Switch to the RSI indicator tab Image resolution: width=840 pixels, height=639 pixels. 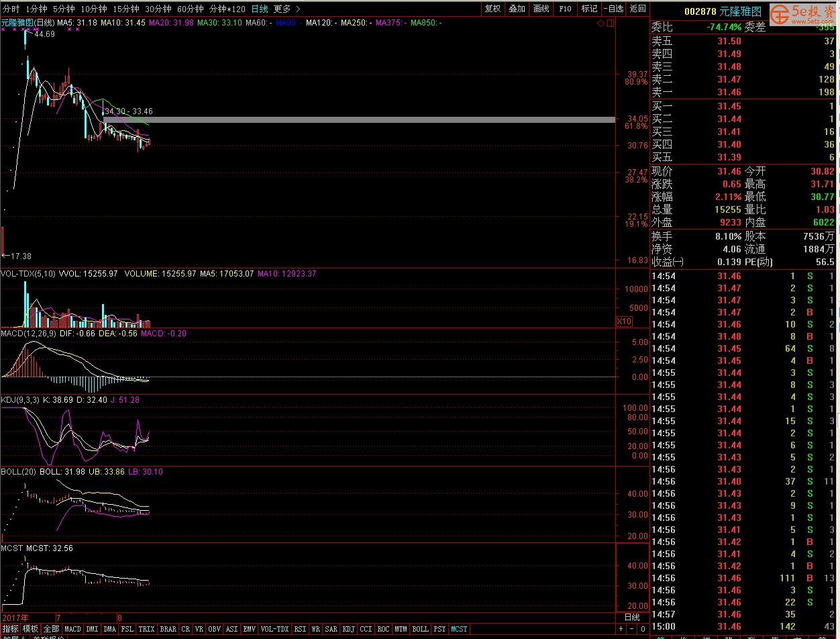click(x=300, y=629)
